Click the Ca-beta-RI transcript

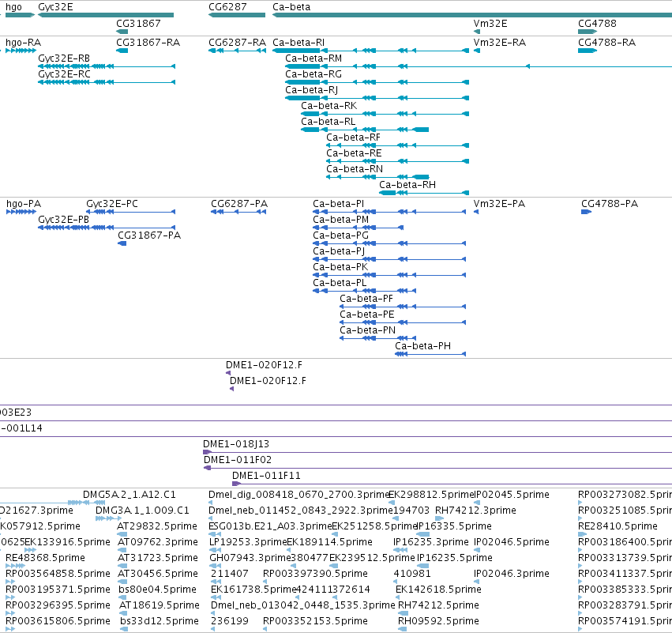pyautogui.click(x=370, y=51)
